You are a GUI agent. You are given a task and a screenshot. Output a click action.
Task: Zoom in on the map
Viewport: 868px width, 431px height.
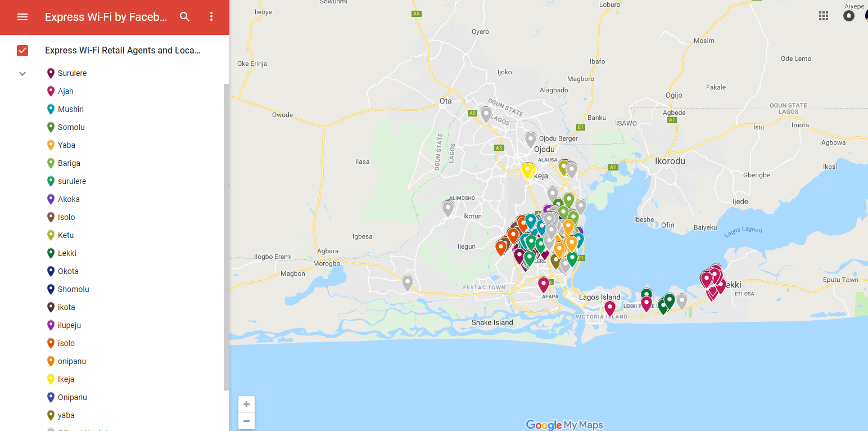(246, 404)
